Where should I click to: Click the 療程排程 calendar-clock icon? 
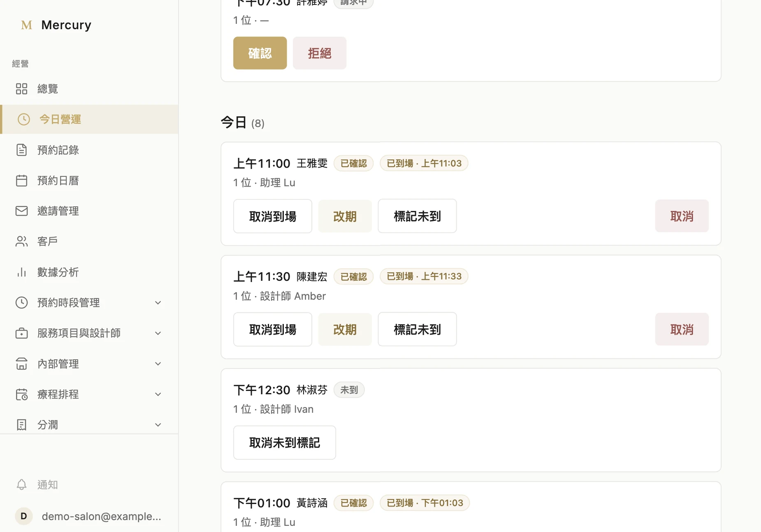[21, 394]
